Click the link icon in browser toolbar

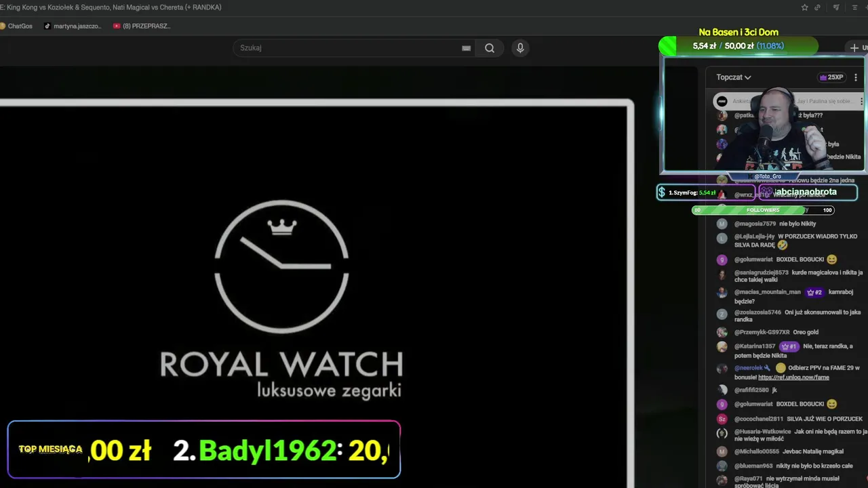(x=818, y=7)
